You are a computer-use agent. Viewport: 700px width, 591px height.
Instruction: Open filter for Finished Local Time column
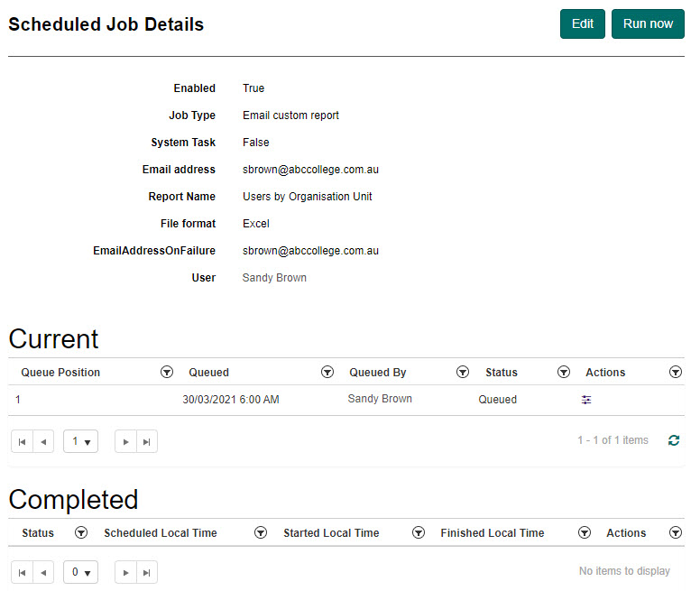click(x=584, y=533)
